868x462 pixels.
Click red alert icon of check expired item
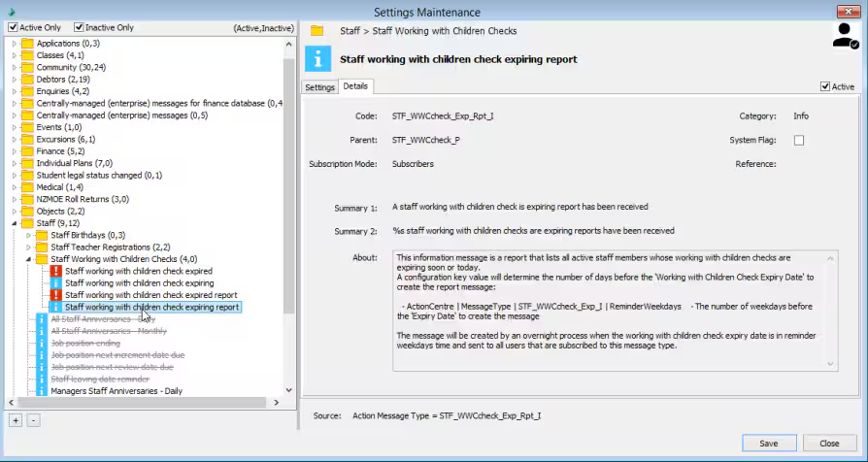[x=56, y=271]
